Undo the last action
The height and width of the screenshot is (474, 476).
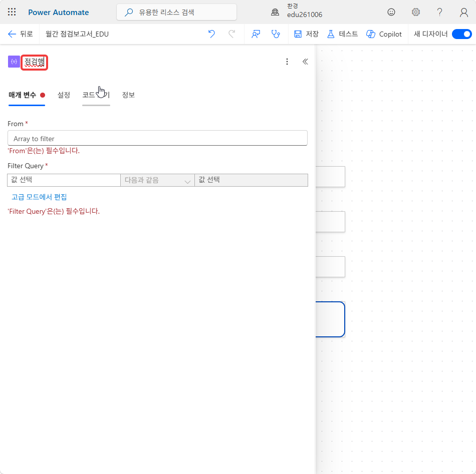click(211, 34)
